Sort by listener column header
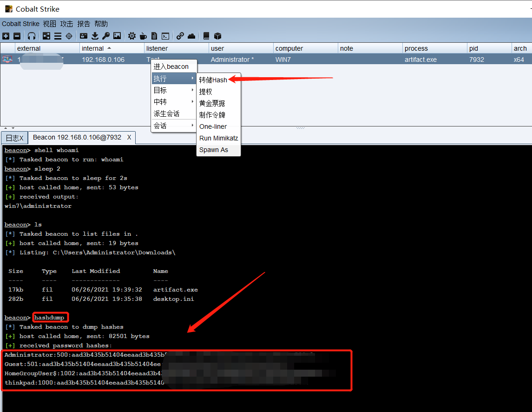The height and width of the screenshot is (412, 532). point(177,48)
